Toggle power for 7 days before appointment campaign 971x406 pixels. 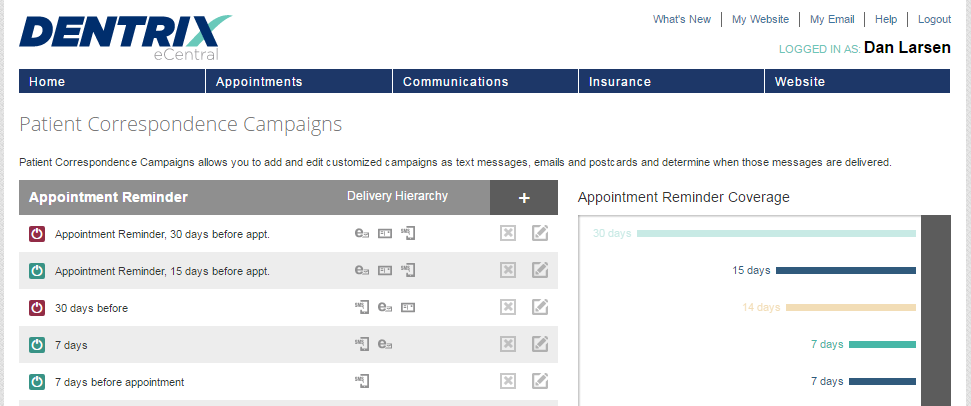coord(37,382)
